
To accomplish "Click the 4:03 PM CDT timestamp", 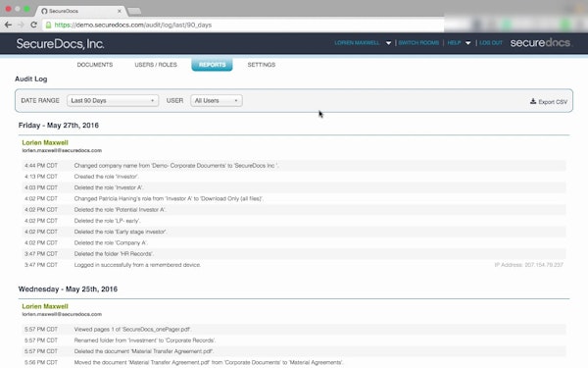I will point(41,187).
